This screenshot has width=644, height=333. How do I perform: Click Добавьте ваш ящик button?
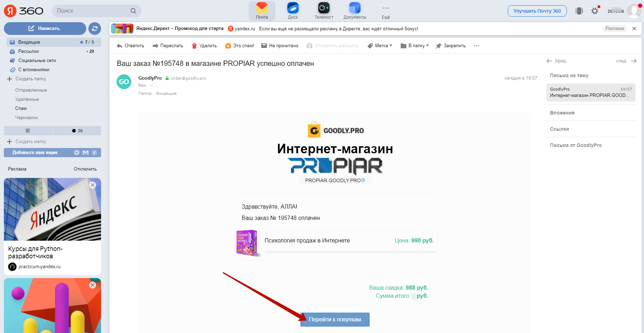tap(52, 153)
